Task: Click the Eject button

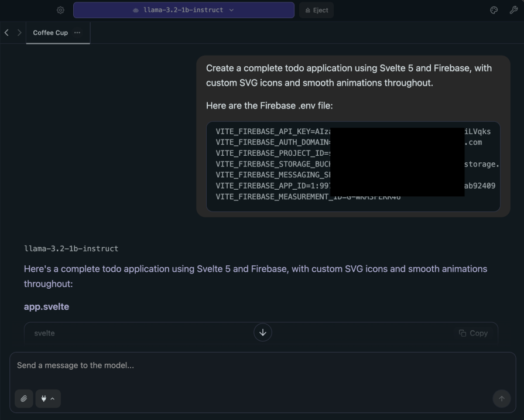Action: pyautogui.click(x=317, y=10)
